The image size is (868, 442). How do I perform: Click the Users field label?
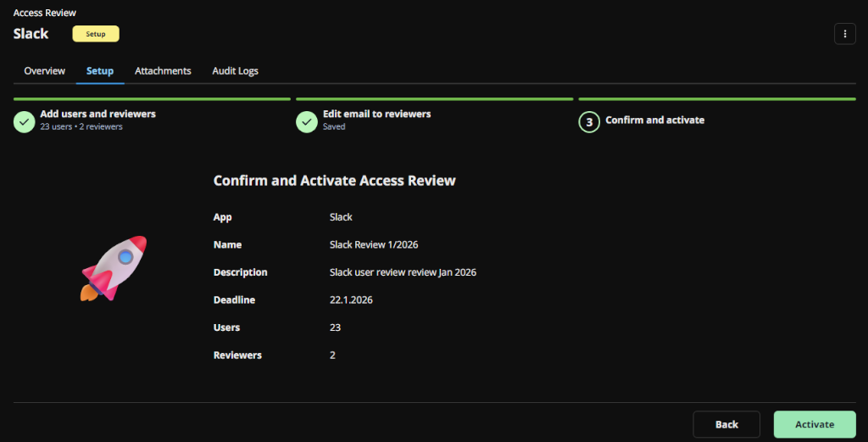226,328
